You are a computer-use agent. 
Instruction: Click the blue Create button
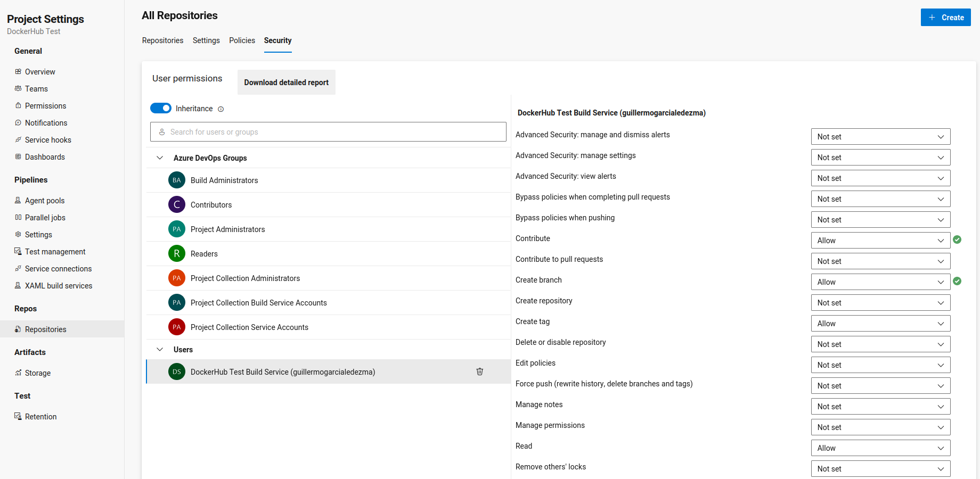click(945, 18)
